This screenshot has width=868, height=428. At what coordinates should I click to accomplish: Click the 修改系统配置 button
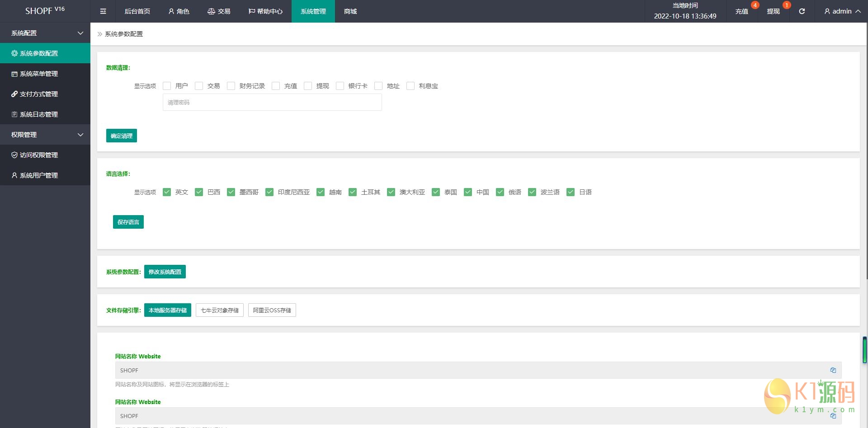[165, 272]
